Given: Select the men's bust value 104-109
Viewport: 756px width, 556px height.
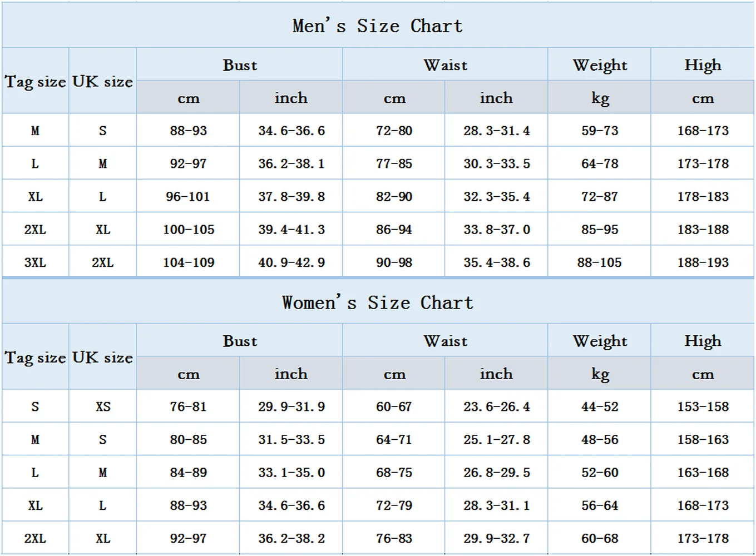Looking at the screenshot, I should pos(188,262).
